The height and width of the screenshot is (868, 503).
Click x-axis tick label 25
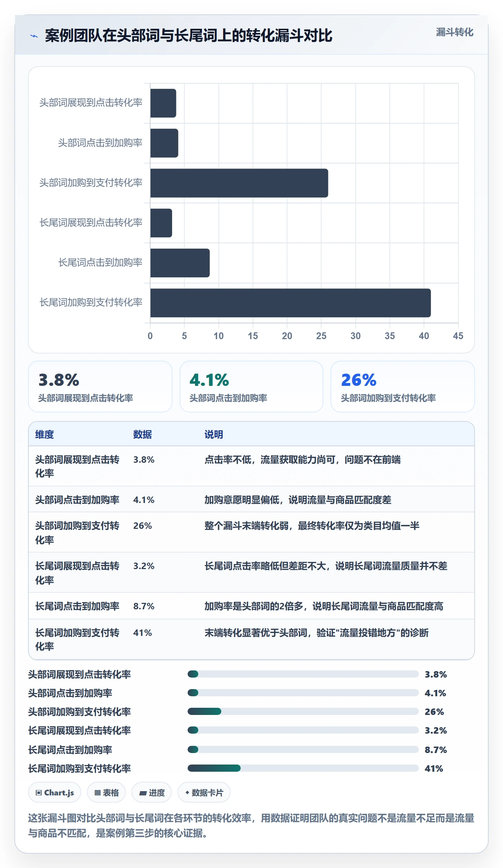click(321, 336)
